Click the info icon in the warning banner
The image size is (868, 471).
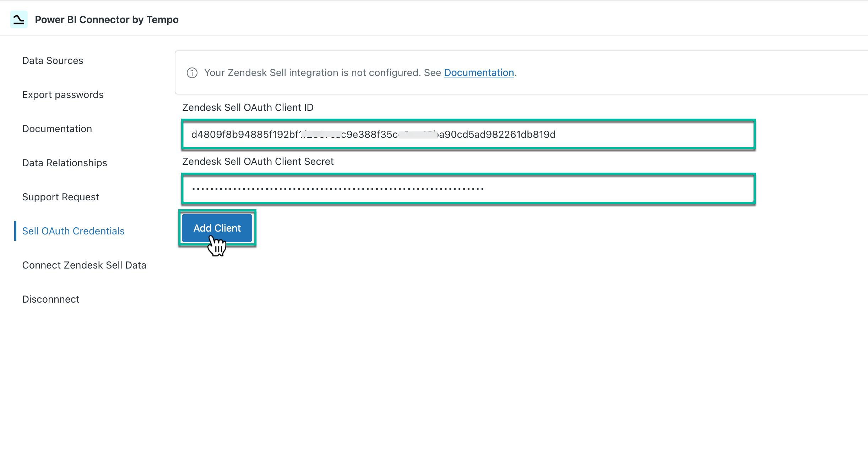click(192, 73)
